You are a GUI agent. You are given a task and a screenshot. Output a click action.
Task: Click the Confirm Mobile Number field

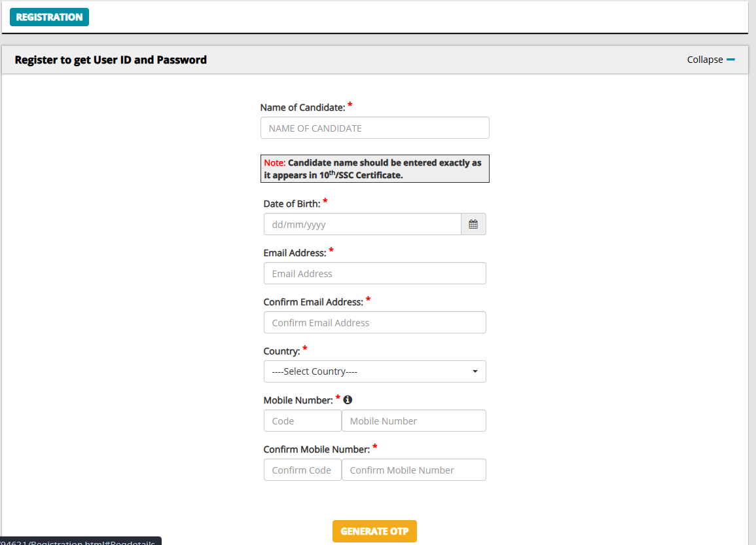tap(414, 470)
